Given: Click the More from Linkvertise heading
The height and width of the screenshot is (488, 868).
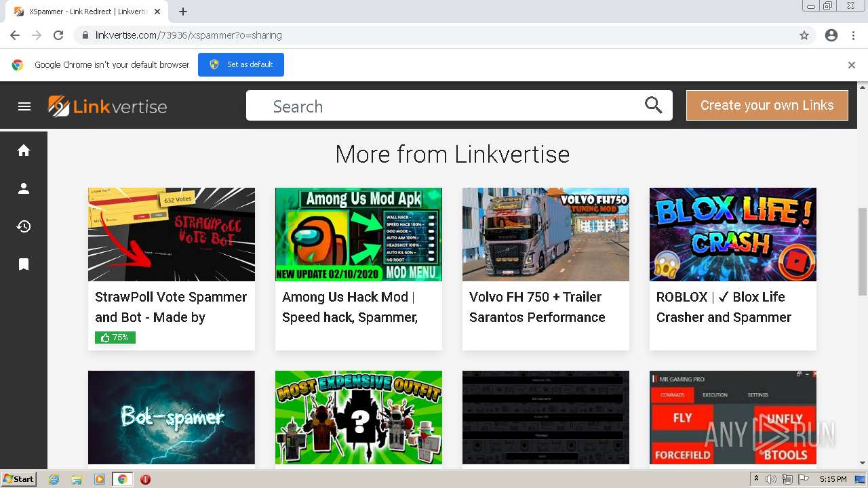Looking at the screenshot, I should [x=452, y=155].
